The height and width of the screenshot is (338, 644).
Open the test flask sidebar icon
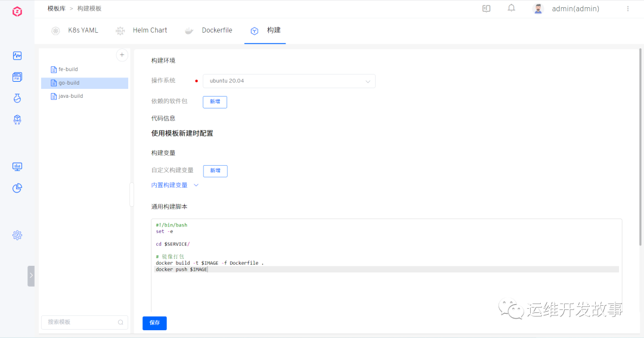pyautogui.click(x=17, y=98)
